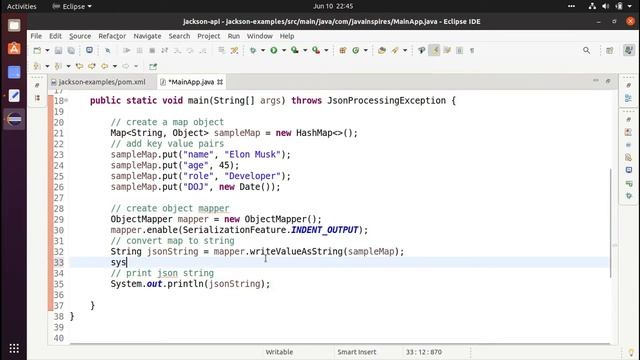This screenshot has width=640, height=360.
Task: Click the Smart Insert status field
Action: pos(357,352)
